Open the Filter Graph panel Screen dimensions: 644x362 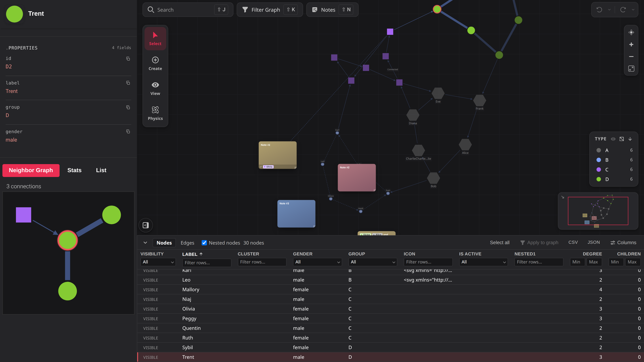pos(270,10)
